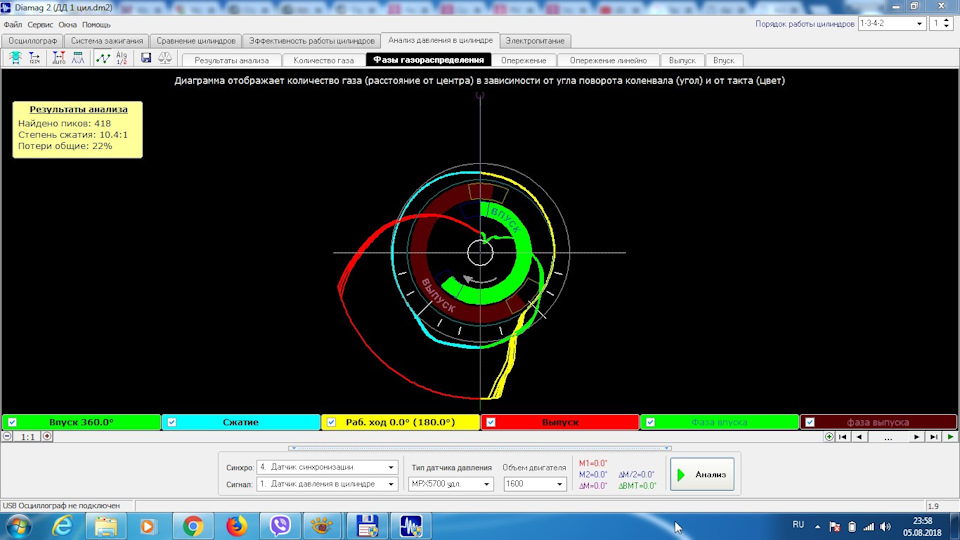This screenshot has height=540, width=960.
Task: Step back one frame arrow
Action: pos(859,437)
